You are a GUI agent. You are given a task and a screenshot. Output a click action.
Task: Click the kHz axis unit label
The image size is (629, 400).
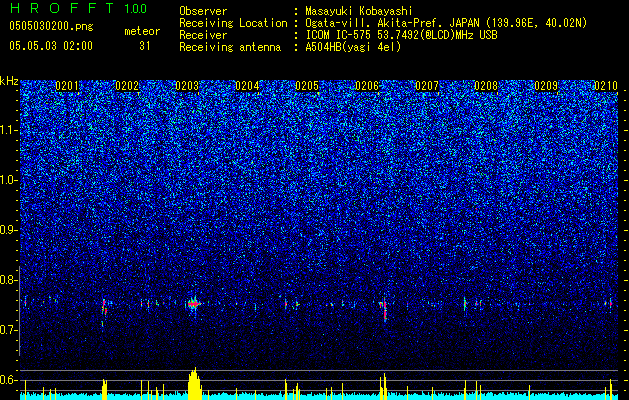click(9, 81)
